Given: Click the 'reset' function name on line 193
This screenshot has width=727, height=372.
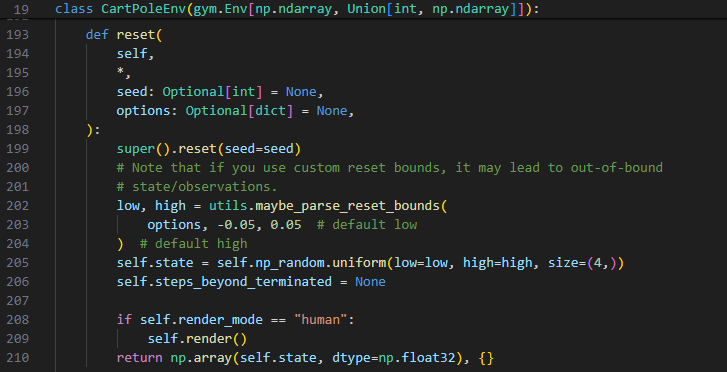Looking at the screenshot, I should click(136, 35).
